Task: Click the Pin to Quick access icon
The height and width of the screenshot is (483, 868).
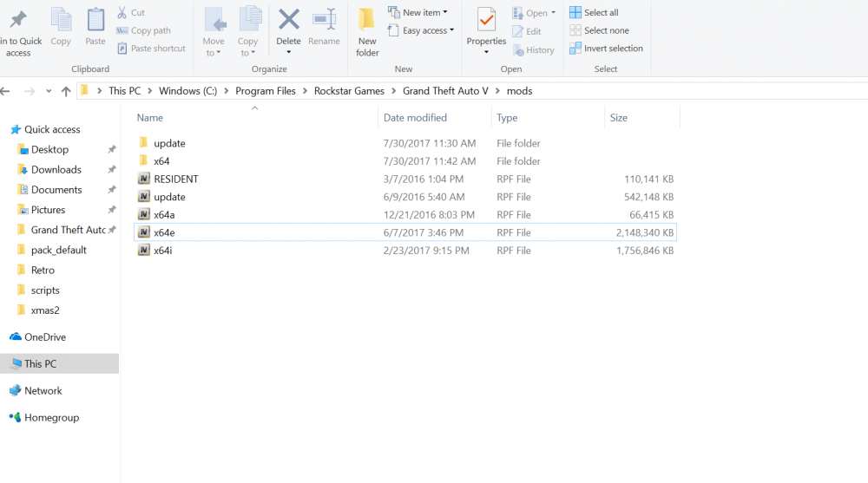Action: click(18, 20)
